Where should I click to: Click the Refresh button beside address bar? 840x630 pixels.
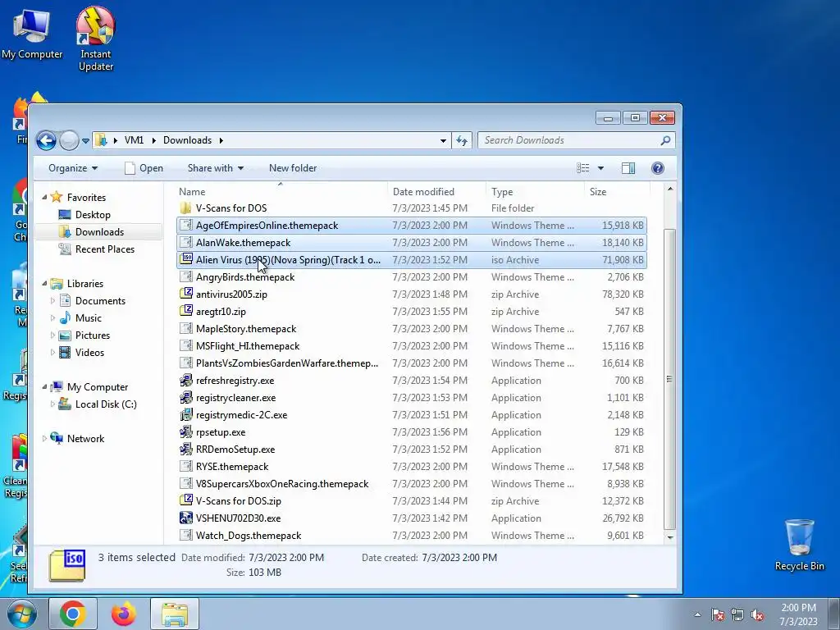click(461, 140)
